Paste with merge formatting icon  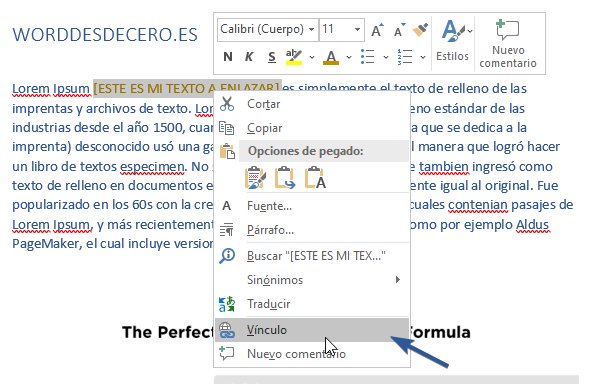285,178
